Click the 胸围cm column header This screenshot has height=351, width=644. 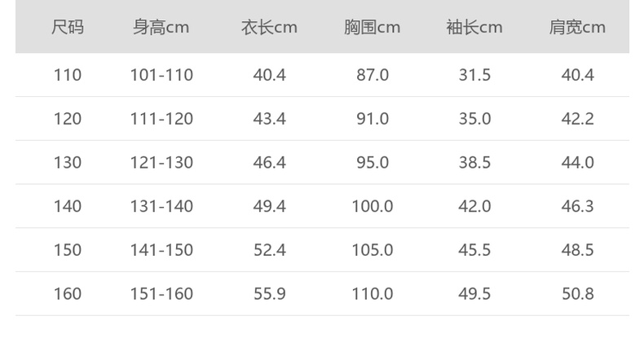(x=372, y=28)
